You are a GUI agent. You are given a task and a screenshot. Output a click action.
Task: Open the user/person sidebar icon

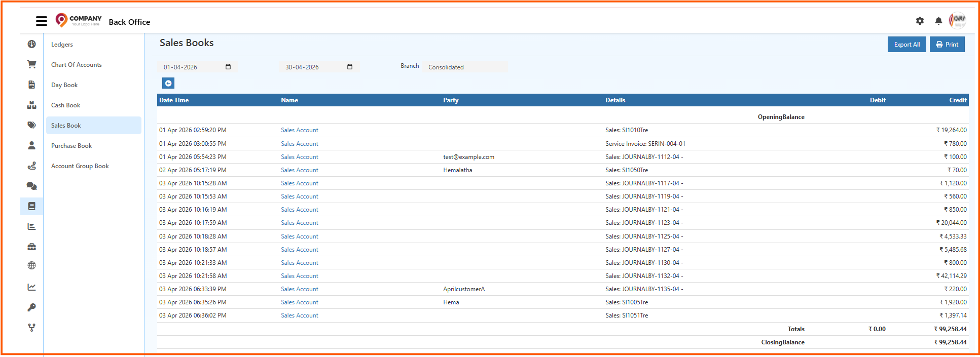click(x=31, y=145)
